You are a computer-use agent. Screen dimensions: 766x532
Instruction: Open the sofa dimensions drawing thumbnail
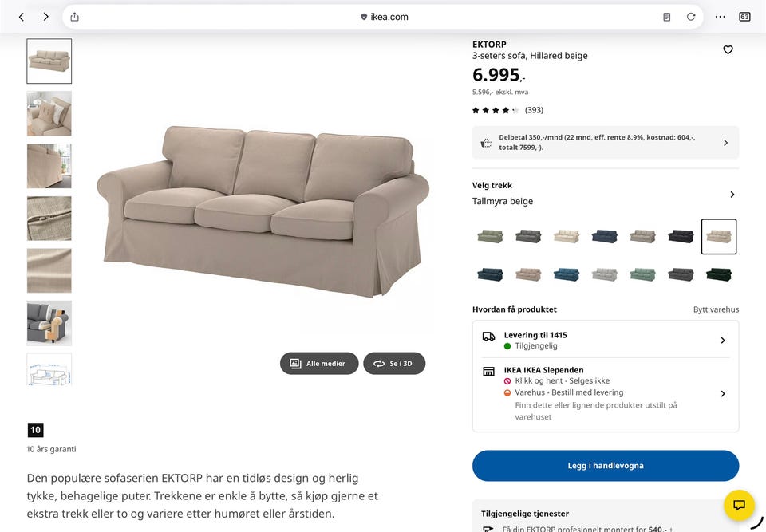[49, 370]
